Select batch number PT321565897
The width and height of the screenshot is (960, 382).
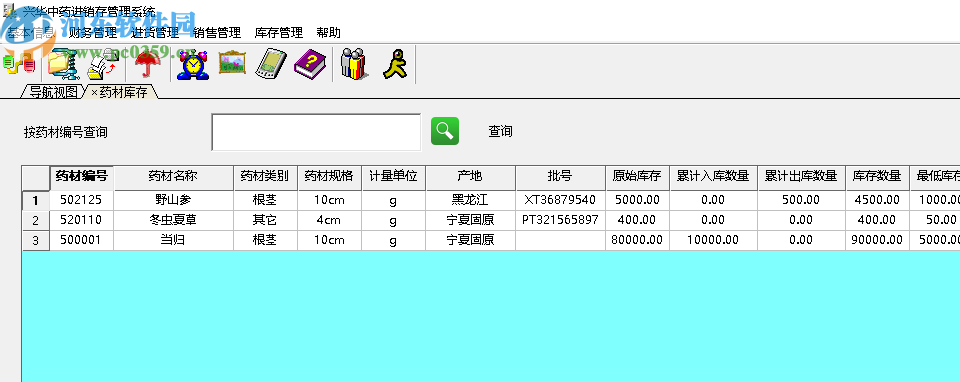pos(560,220)
